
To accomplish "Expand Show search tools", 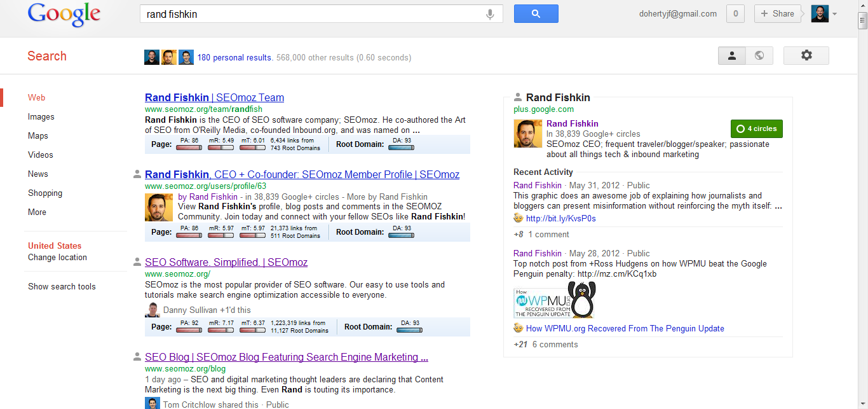I will click(62, 286).
